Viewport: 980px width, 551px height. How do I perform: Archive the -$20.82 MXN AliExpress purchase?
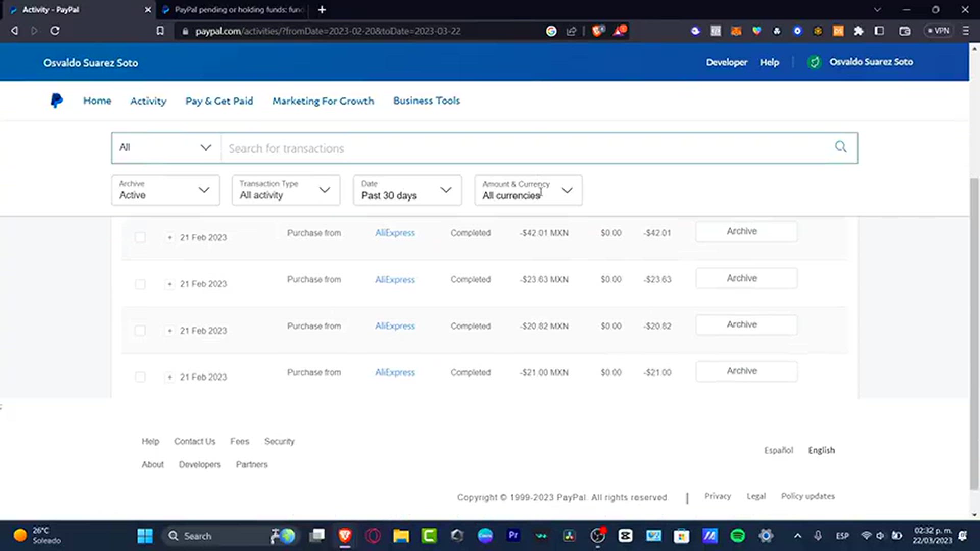(x=746, y=324)
